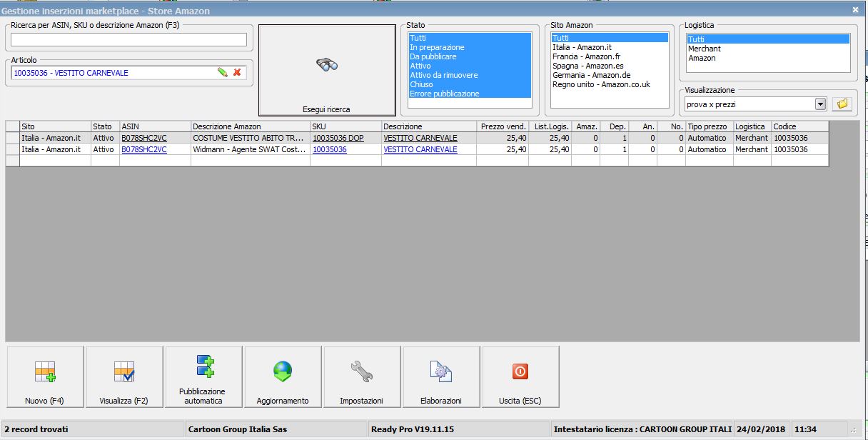Open Elaborazioni
Viewport: 868px width, 440px height.
coord(441,377)
